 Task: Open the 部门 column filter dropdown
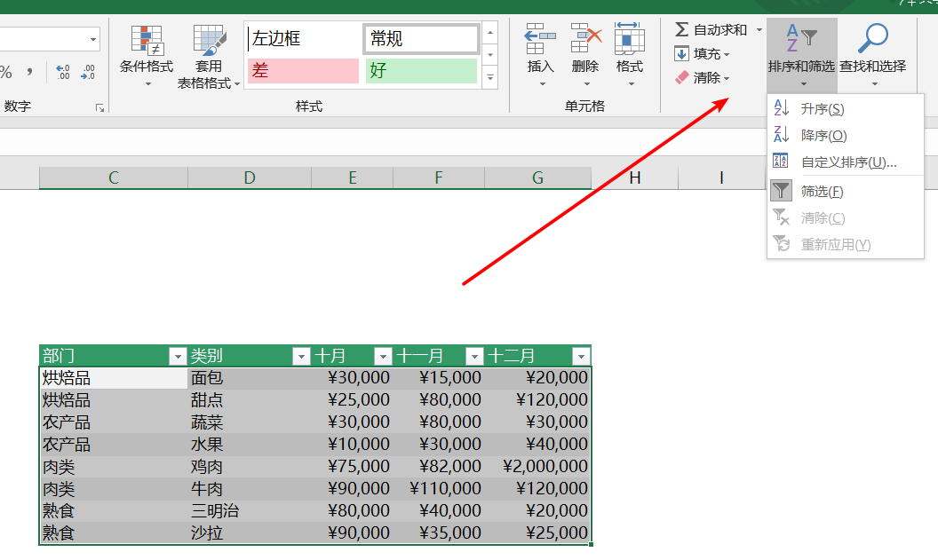[x=177, y=357]
